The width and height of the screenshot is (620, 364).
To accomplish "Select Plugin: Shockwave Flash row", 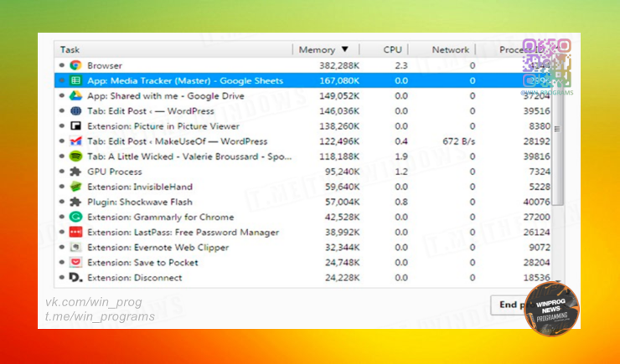I will point(303,202).
